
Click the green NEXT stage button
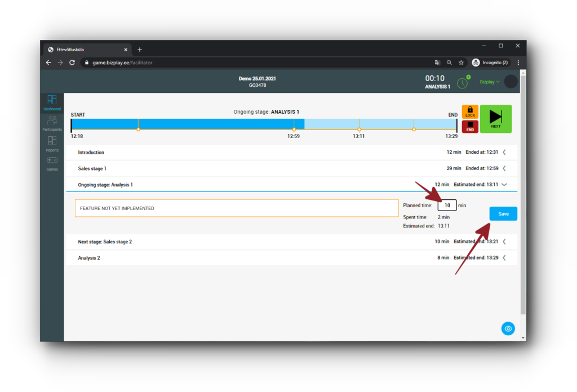[495, 119]
